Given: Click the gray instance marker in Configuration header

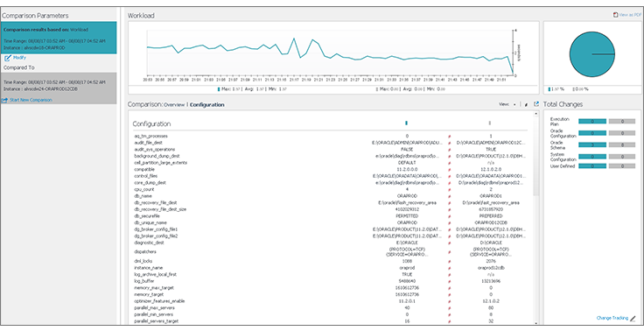Looking at the screenshot, I should 490,123.
